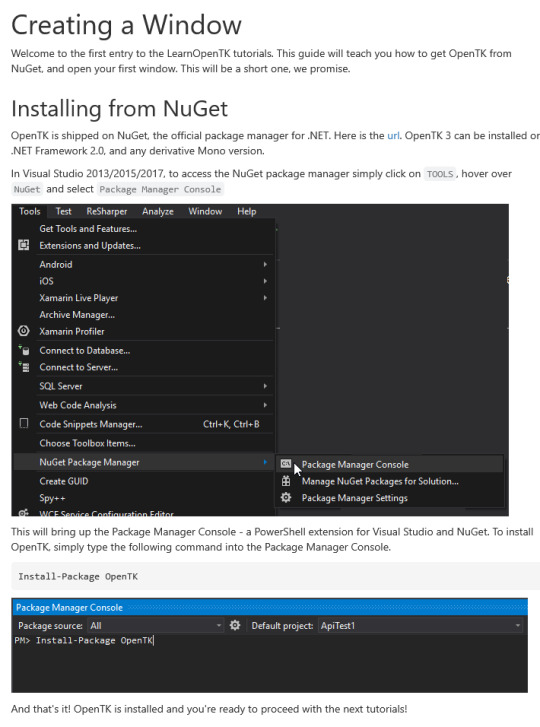Open the Test menu
This screenshot has width=540, height=727.
click(x=64, y=211)
